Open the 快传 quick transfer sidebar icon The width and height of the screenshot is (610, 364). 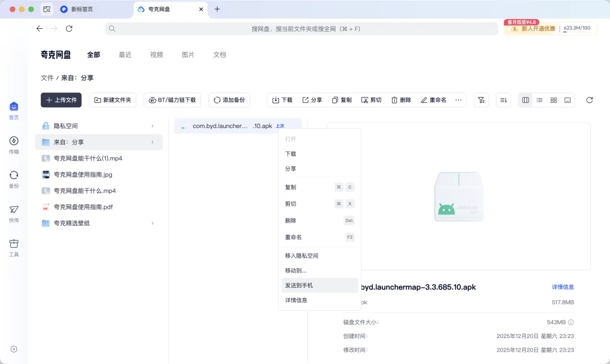pos(14,213)
